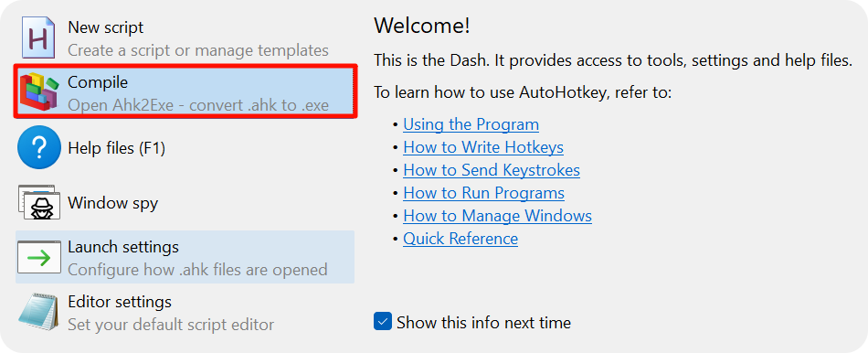Select the Compile menu entry text

tap(98, 82)
